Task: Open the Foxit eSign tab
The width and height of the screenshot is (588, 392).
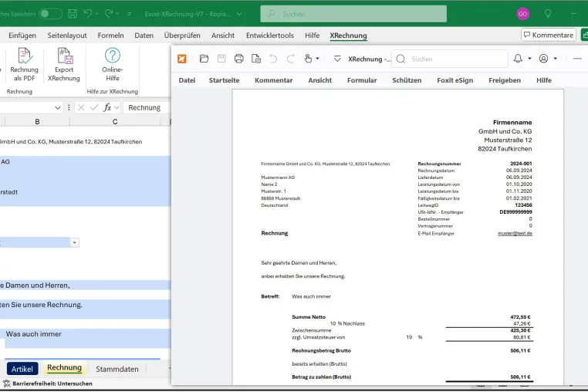Action: pyautogui.click(x=455, y=80)
